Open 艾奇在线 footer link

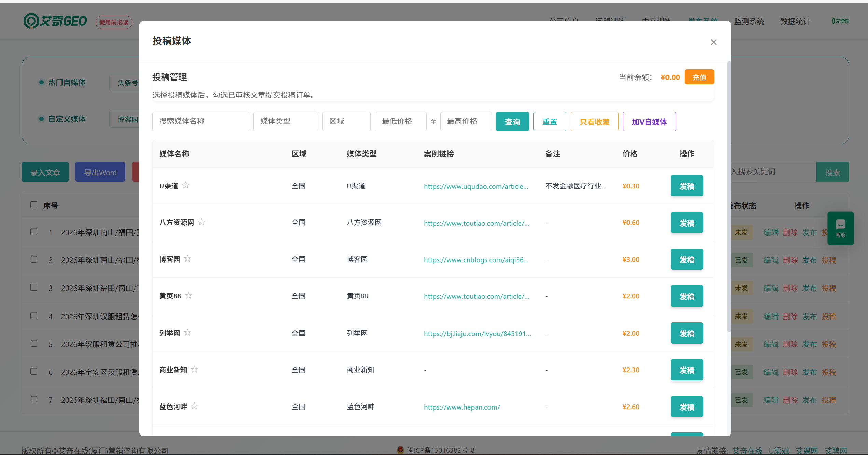[747, 451]
